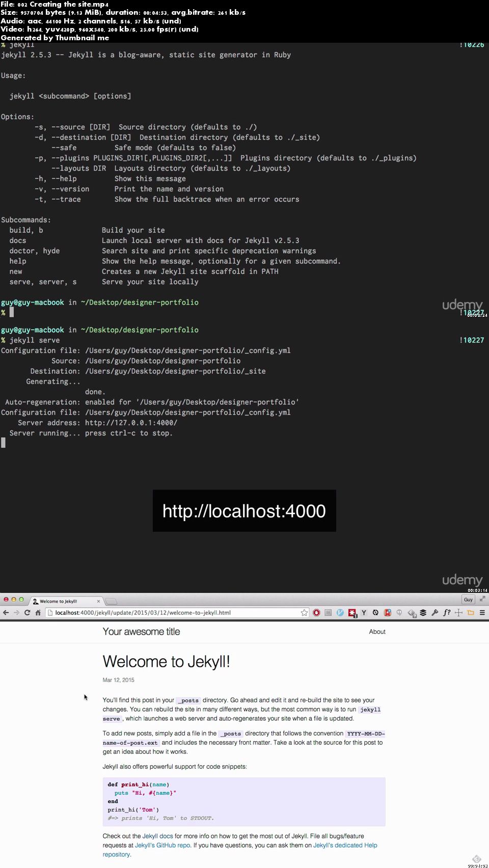The width and height of the screenshot is (489, 868).
Task: Click the '-d, --destination [DIR]' option line
Action: [177, 137]
